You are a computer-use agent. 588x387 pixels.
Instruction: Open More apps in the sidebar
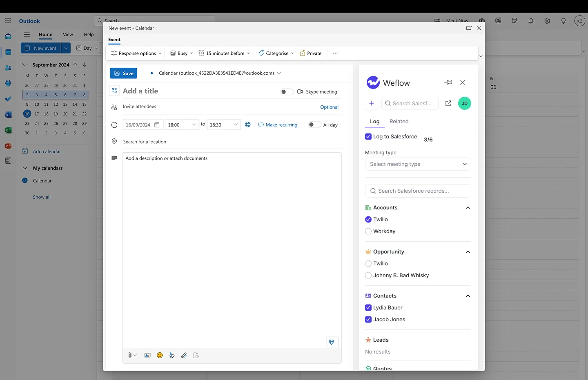click(x=8, y=161)
